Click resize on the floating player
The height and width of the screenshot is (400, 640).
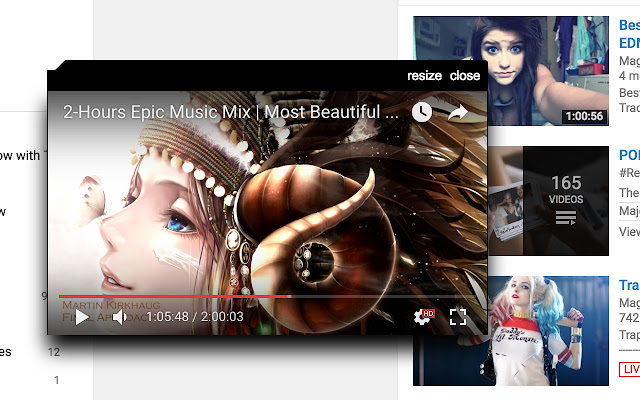[x=424, y=76]
